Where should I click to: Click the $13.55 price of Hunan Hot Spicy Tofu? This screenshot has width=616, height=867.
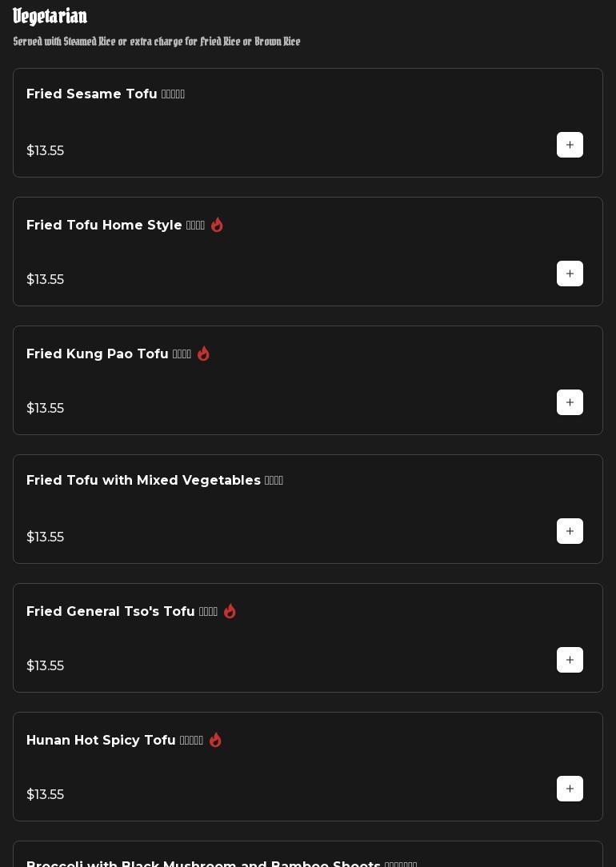point(46,794)
